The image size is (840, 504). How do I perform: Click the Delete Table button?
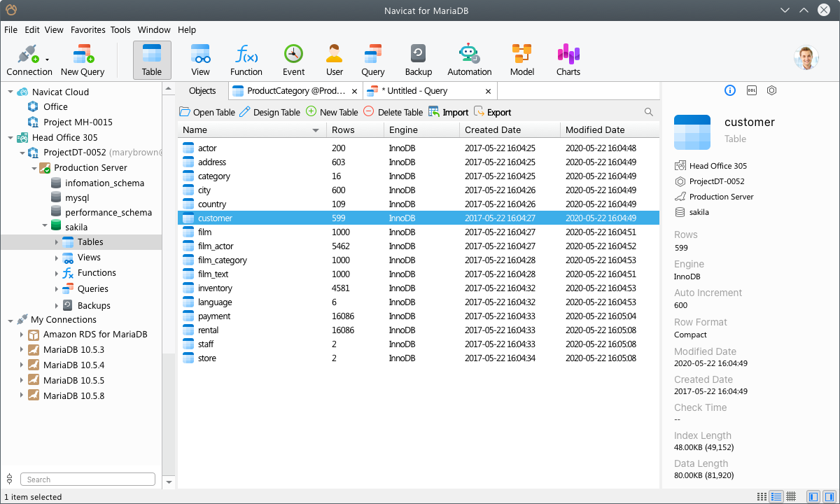click(393, 112)
